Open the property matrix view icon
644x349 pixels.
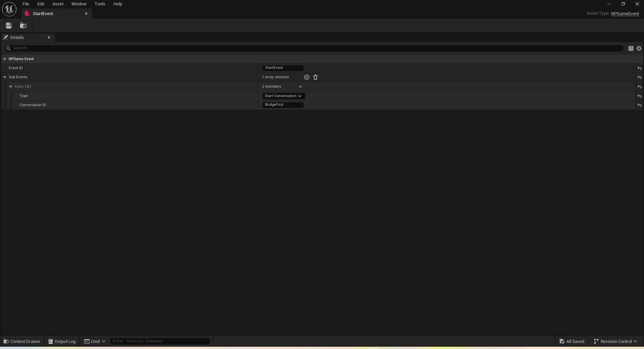[631, 48]
